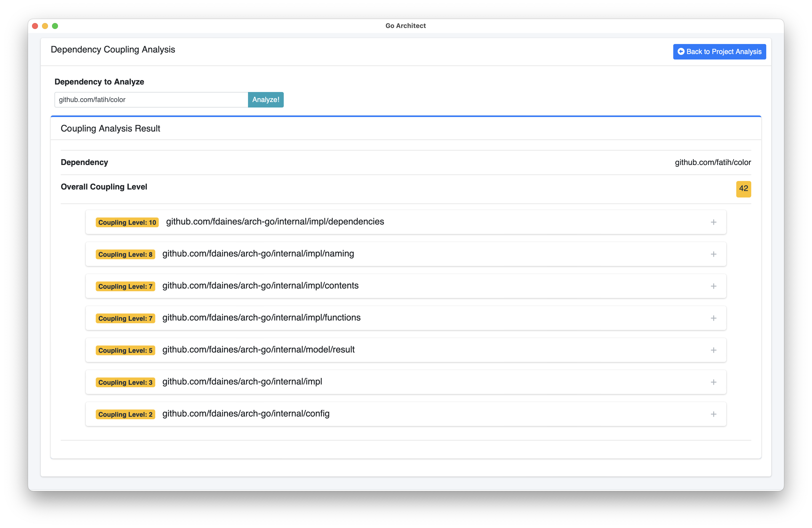
Task: Expand the impl/functions row plus icon
Action: [713, 318]
